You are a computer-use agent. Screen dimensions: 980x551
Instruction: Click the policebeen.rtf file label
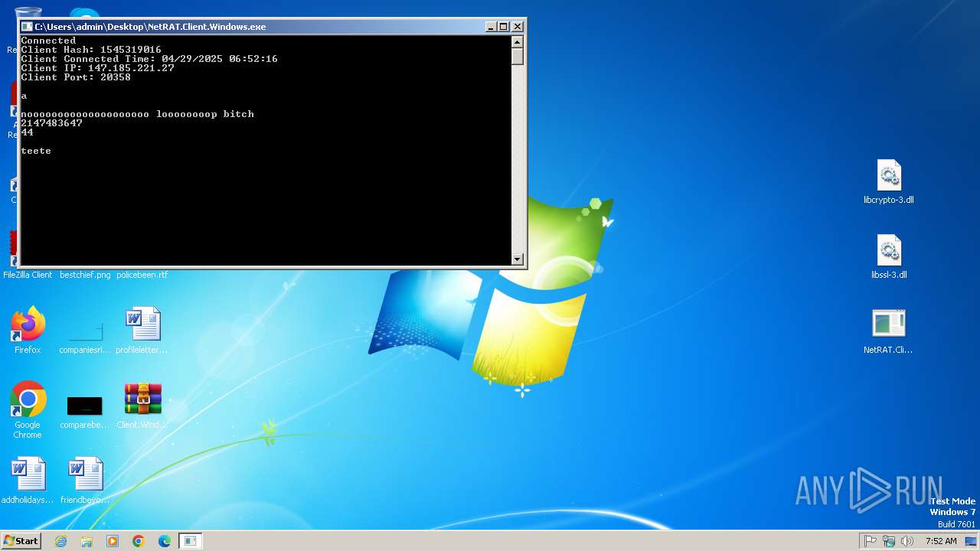coord(142,275)
